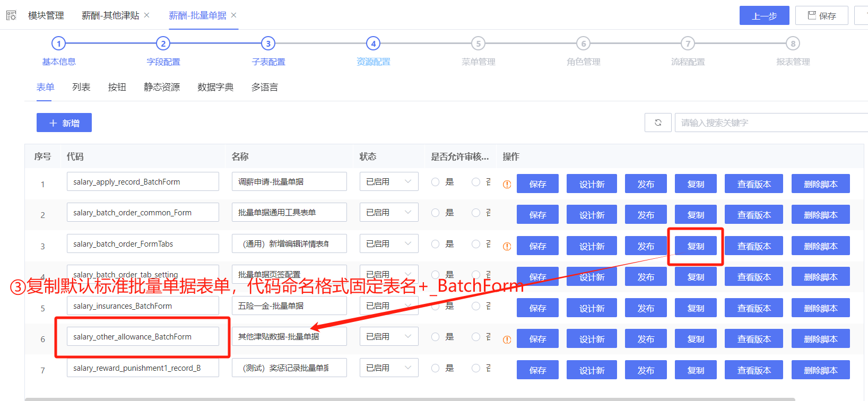
Task: Focus the search keyword input field
Action: pyautogui.click(x=769, y=123)
